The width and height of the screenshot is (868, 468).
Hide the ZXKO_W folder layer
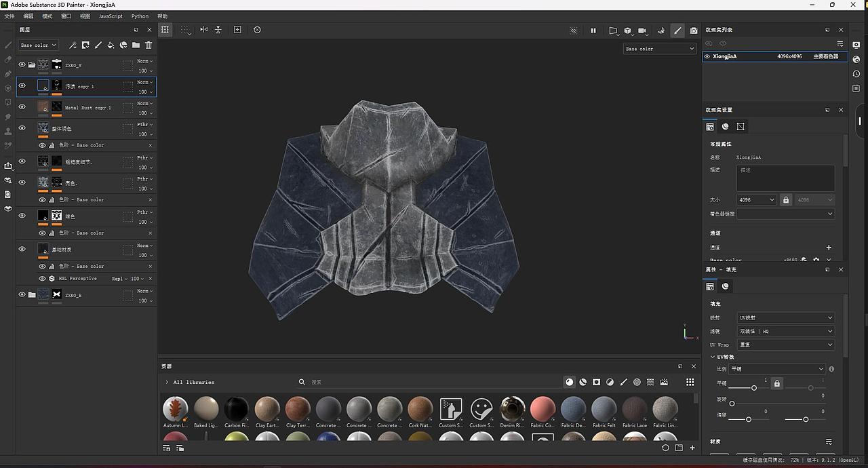click(x=22, y=65)
